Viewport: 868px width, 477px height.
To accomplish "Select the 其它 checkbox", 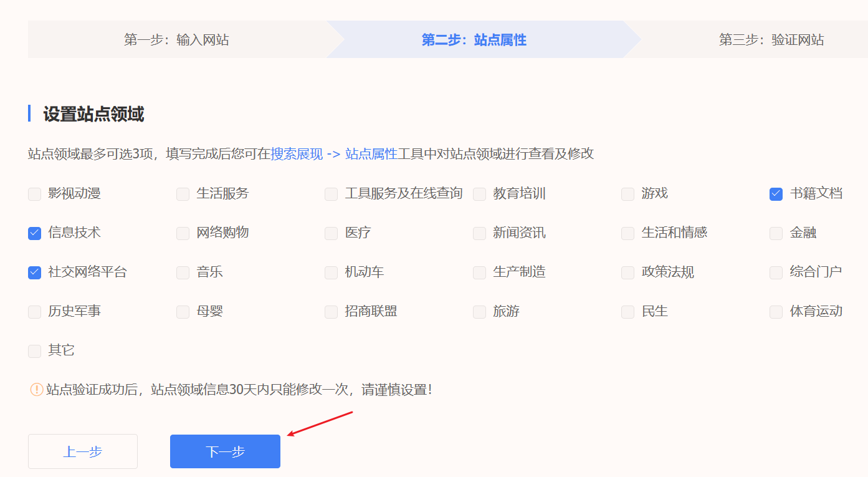I will pyautogui.click(x=34, y=351).
